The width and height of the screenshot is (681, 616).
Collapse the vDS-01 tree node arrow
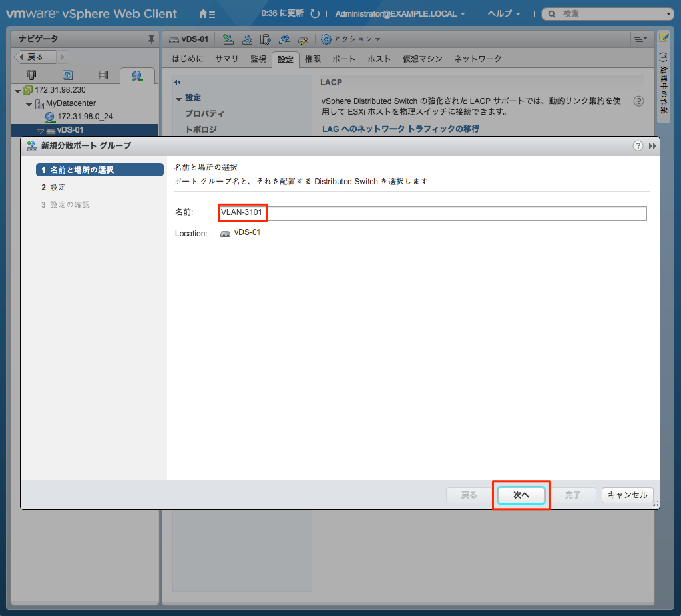pos(40,131)
